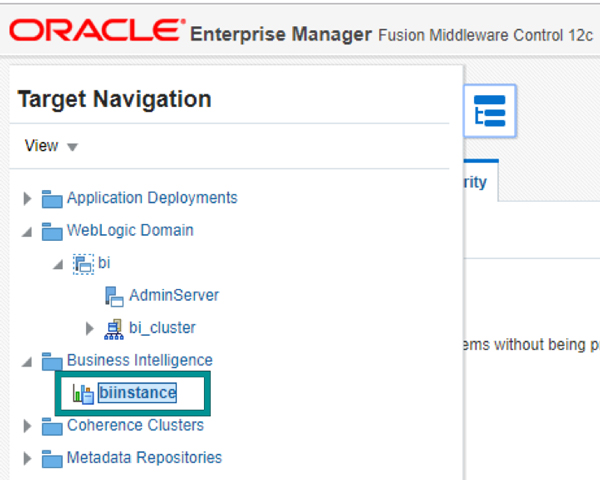Click the bi_cluster cluster icon
Image resolution: width=600 pixels, height=480 pixels.
tap(114, 329)
